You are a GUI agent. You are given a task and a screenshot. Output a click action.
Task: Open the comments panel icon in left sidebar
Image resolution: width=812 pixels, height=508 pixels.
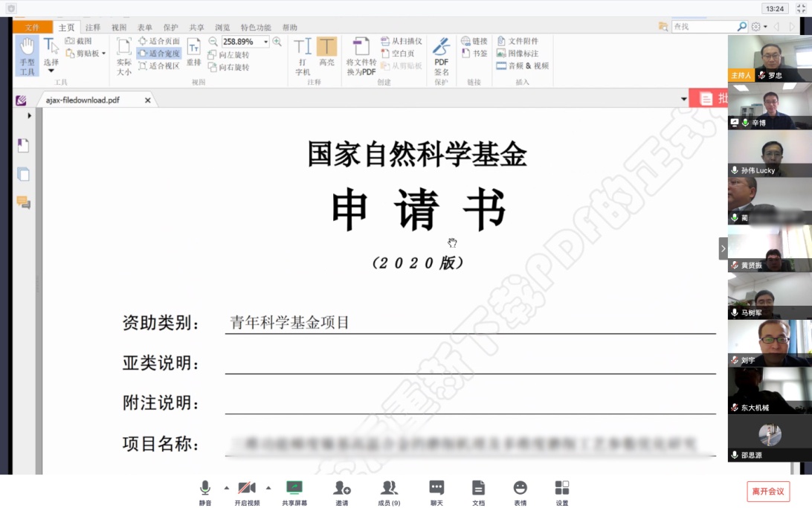point(23,202)
